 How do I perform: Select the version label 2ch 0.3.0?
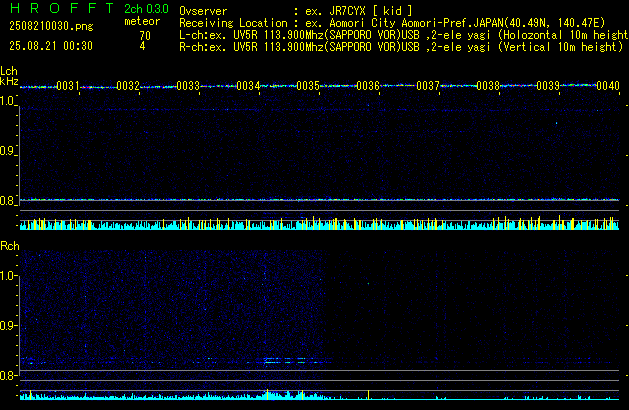point(146,8)
